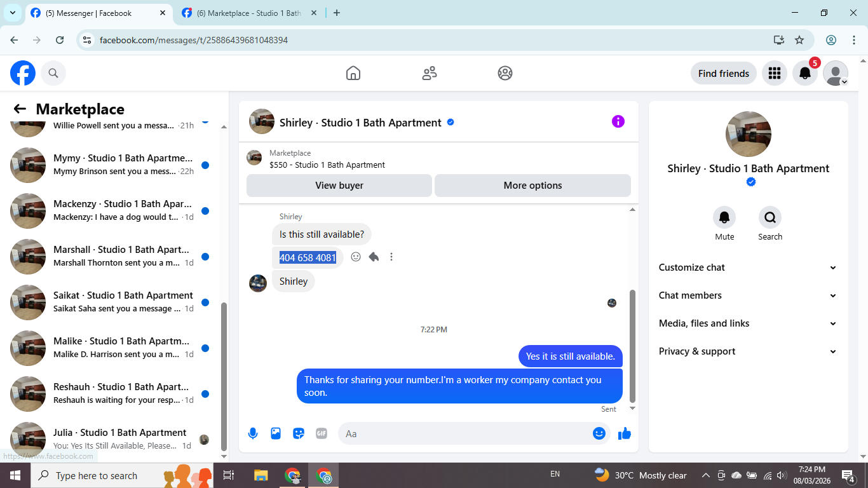The width and height of the screenshot is (868, 488).
Task: Open the Friends icon
Action: click(430, 73)
